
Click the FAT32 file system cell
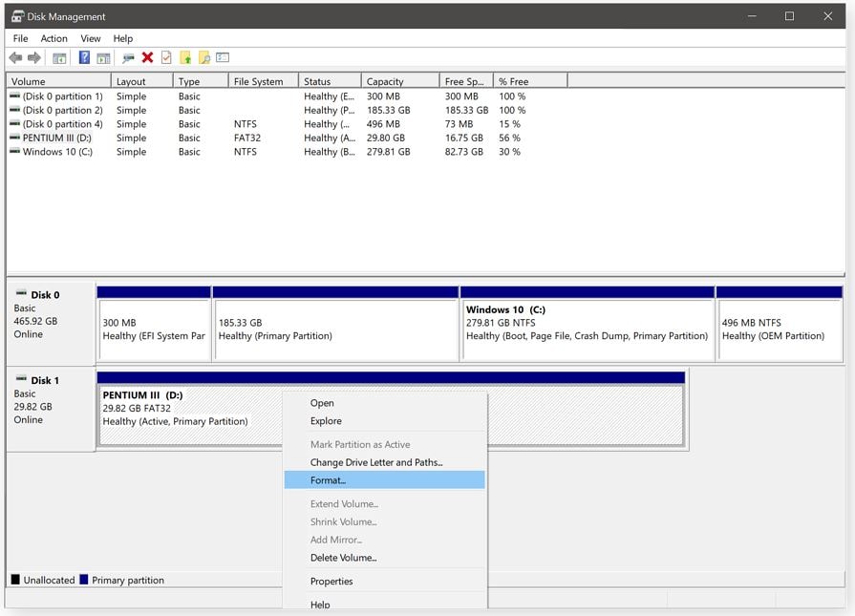coord(247,138)
